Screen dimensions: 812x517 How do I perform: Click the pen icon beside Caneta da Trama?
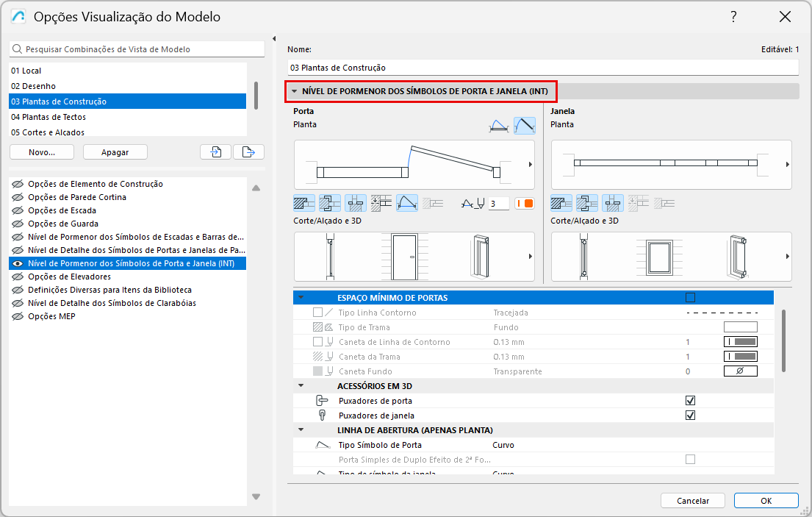[329, 357]
